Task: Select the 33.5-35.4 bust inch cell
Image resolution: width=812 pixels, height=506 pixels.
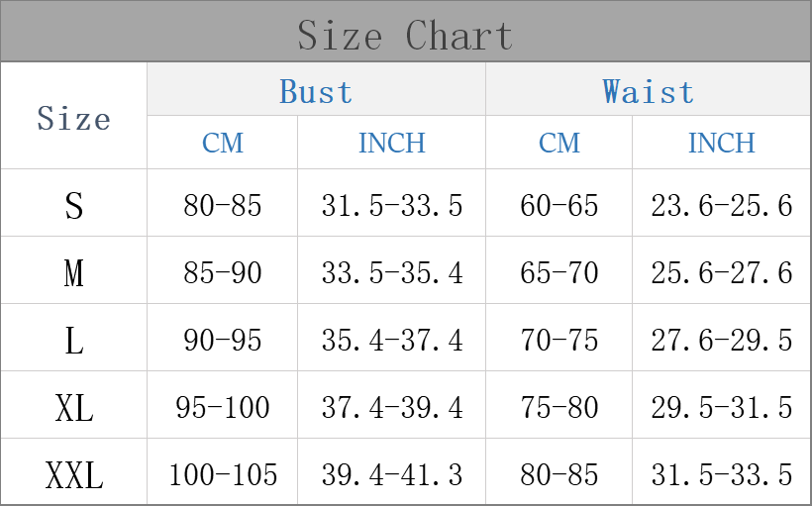Action: tap(391, 273)
